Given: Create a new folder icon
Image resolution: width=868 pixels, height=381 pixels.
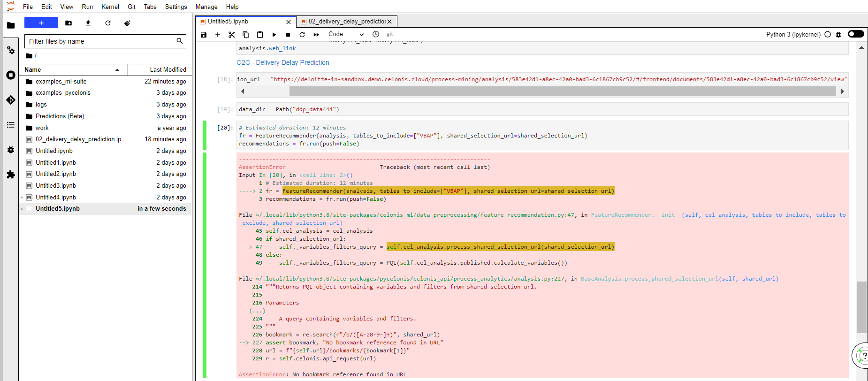Looking at the screenshot, I should tap(69, 23).
